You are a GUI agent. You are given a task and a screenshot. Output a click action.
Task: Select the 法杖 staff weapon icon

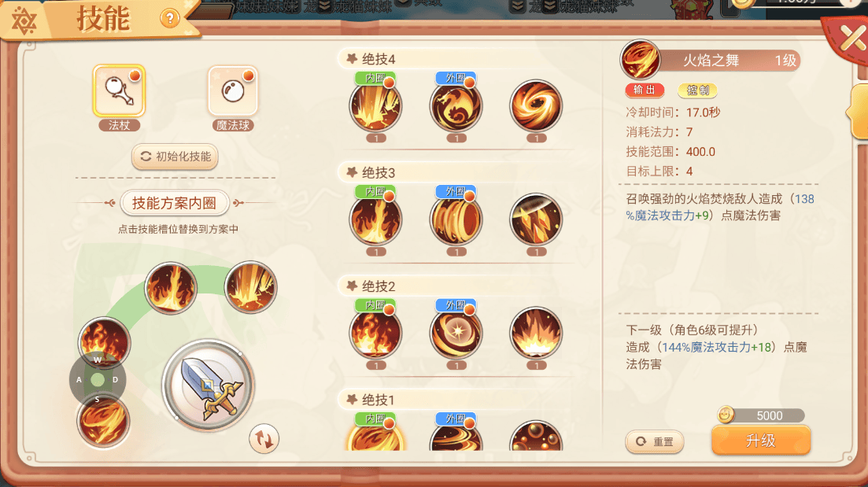point(119,90)
